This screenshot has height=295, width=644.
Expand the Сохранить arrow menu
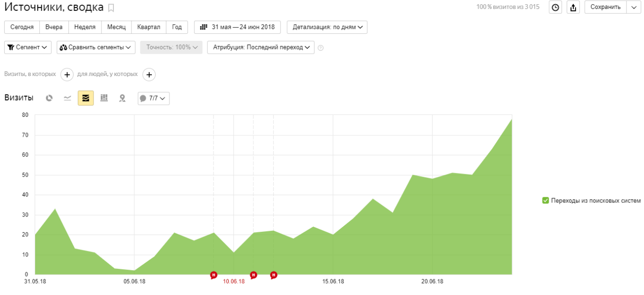pyautogui.click(x=634, y=7)
